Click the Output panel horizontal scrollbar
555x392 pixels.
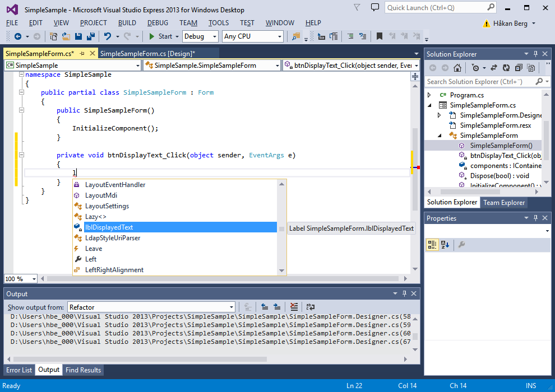click(x=140, y=359)
